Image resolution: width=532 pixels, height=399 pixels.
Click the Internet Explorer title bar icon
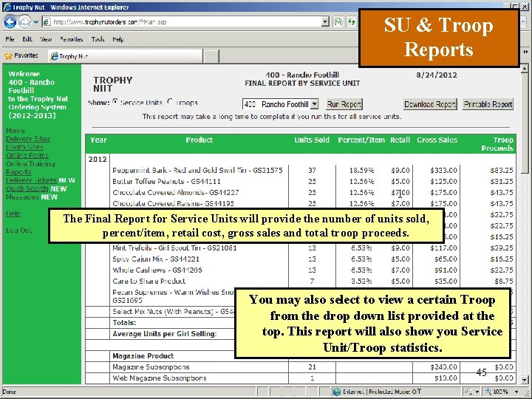pos(7,7)
